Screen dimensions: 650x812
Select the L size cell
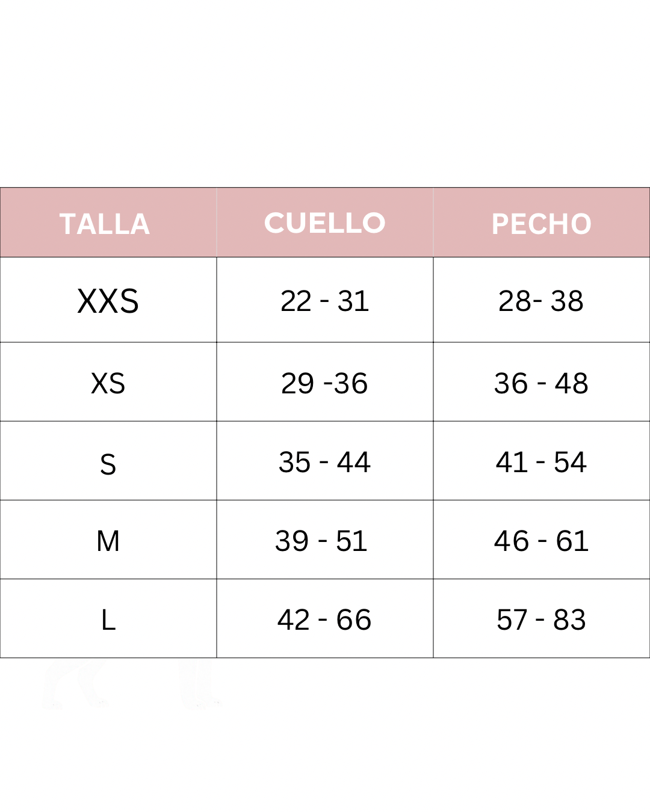tap(108, 620)
